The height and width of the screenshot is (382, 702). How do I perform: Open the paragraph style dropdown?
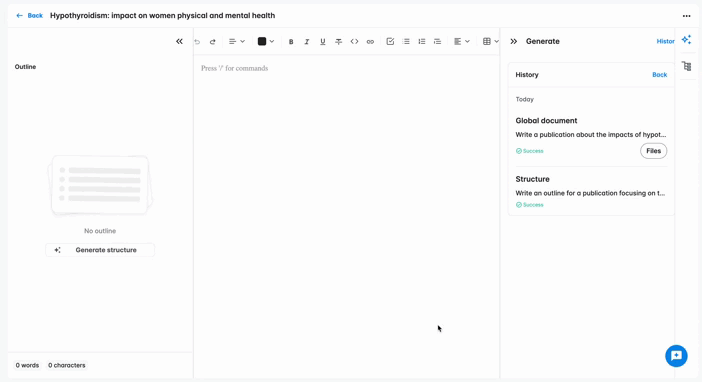point(237,42)
